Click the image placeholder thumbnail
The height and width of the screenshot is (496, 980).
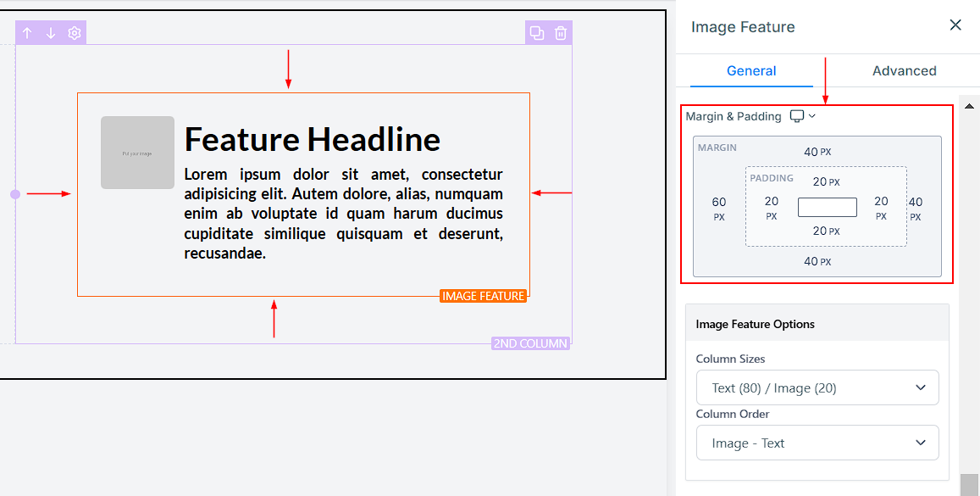point(137,153)
